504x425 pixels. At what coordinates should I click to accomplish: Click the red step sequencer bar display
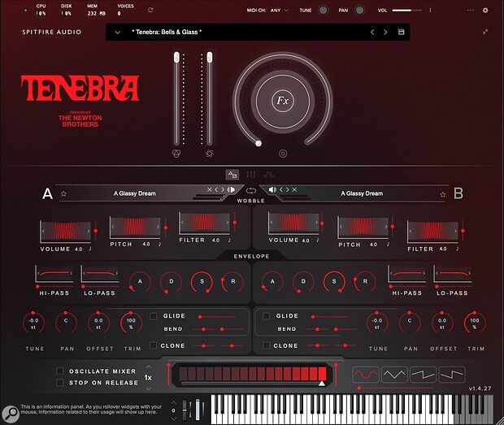[253, 375]
